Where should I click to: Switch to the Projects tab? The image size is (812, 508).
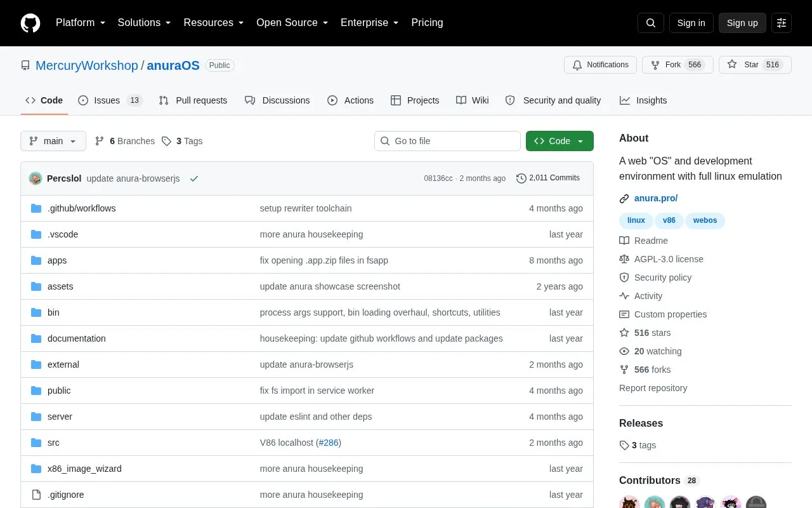tap(415, 100)
